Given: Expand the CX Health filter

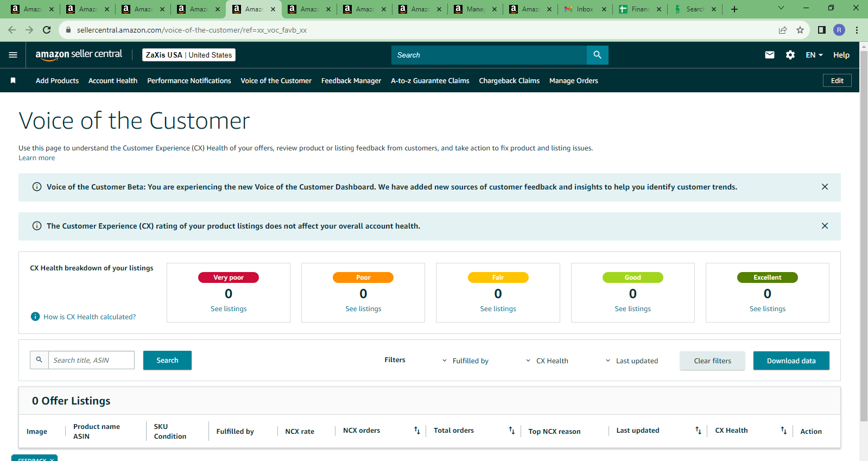Looking at the screenshot, I should tap(547, 361).
